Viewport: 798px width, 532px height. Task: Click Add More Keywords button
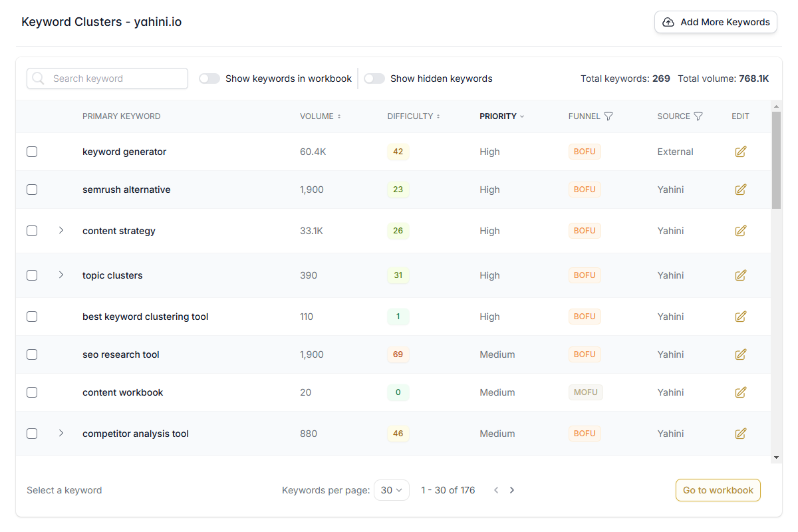pyautogui.click(x=716, y=22)
